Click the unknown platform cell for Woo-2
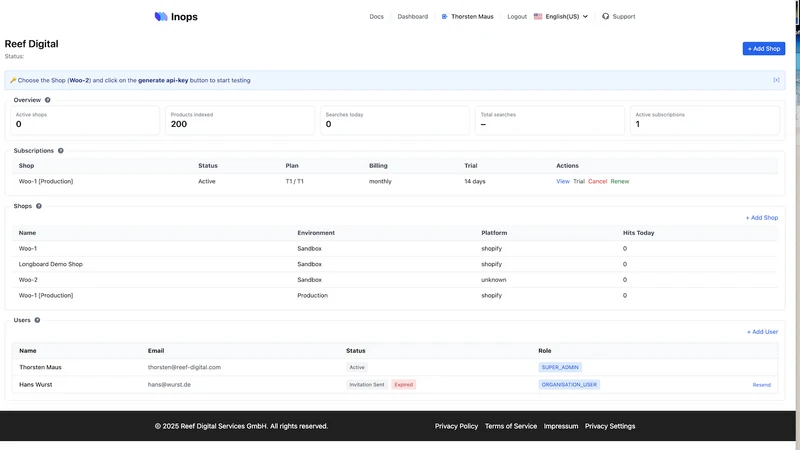This screenshot has height=450, width=800. point(494,280)
